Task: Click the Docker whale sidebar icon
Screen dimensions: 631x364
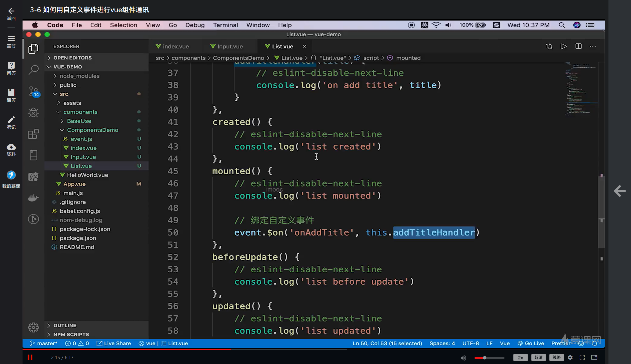Action: [33, 198]
